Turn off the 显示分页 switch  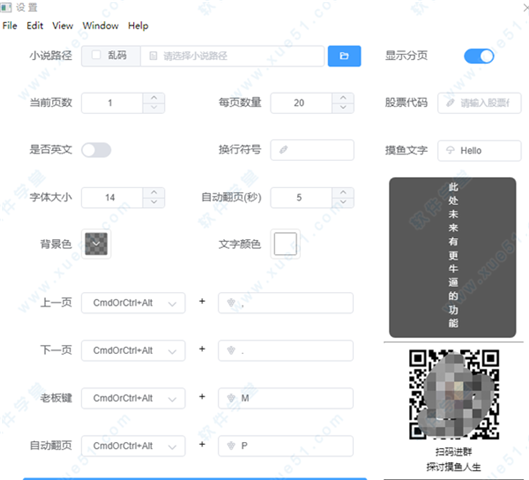(x=479, y=56)
